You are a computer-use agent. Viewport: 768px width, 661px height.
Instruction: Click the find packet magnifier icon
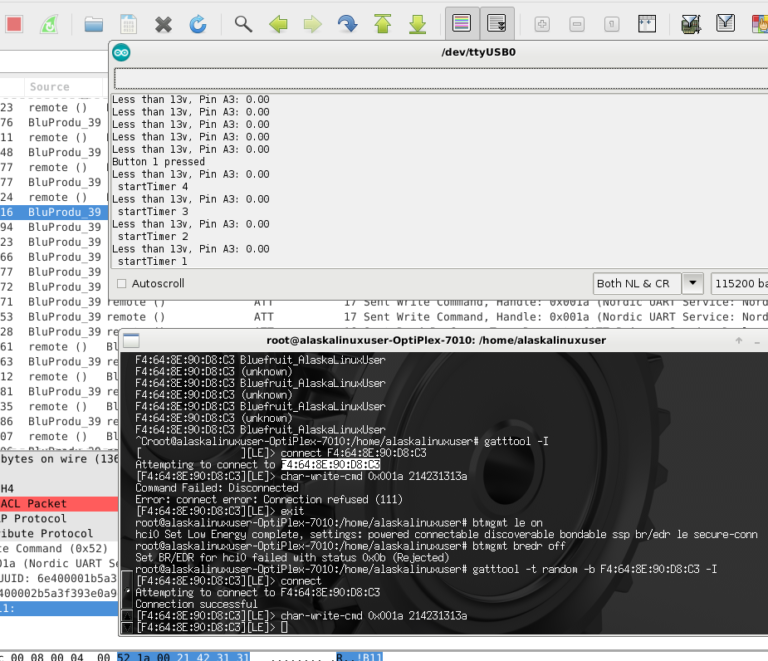pos(243,23)
